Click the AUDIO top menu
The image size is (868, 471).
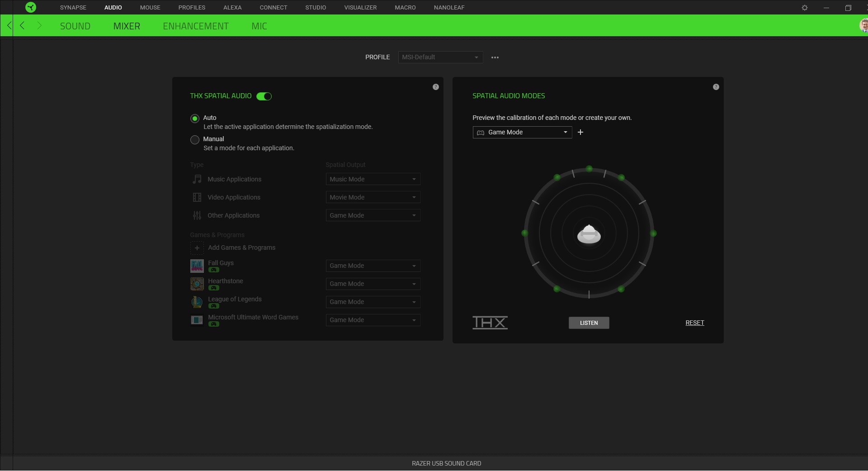[113, 8]
